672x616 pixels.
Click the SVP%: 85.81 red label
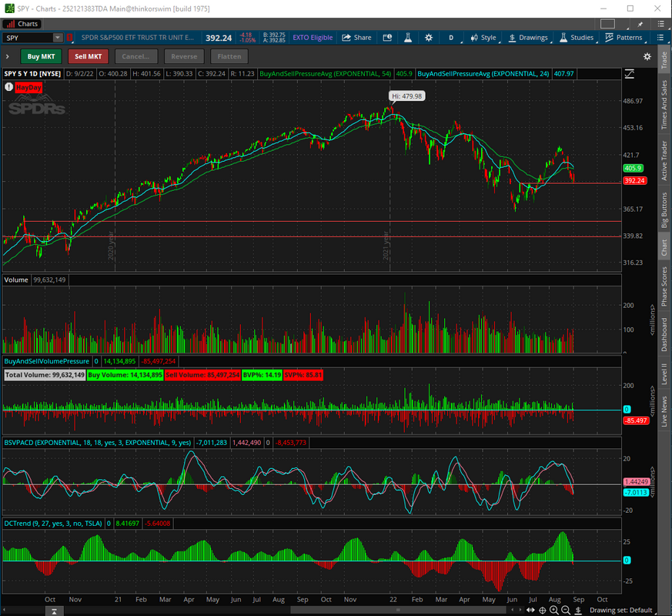point(303,375)
